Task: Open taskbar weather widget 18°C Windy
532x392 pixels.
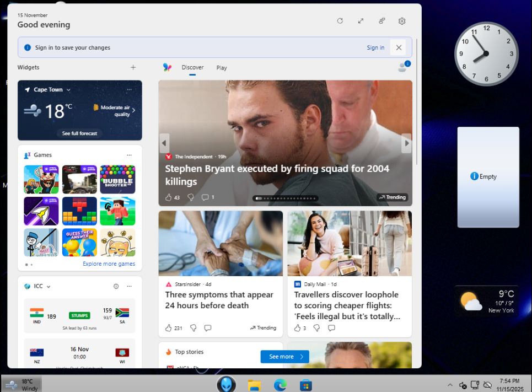Action: 22,384
